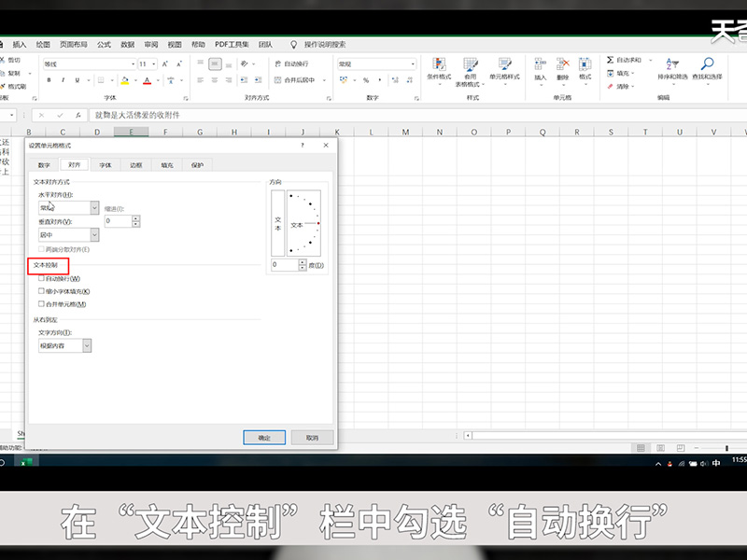
Task: Open 套用表格格式 table format
Action: pyautogui.click(x=470, y=72)
